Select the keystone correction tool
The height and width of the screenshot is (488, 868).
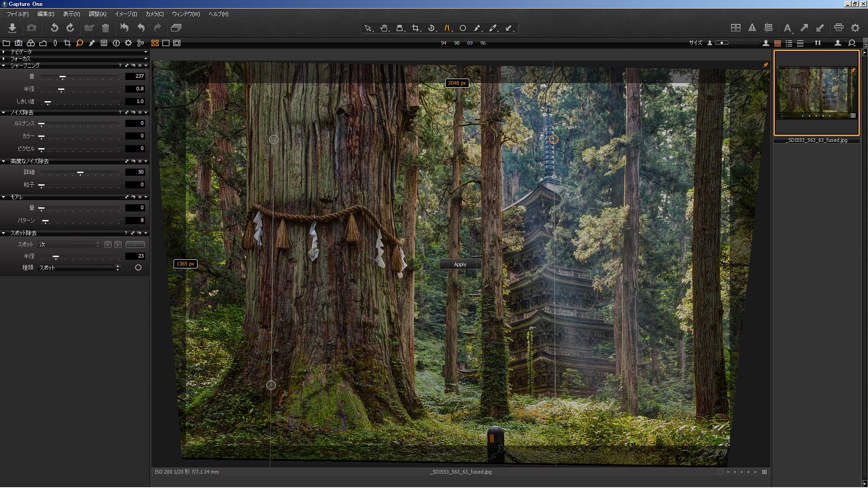(447, 28)
